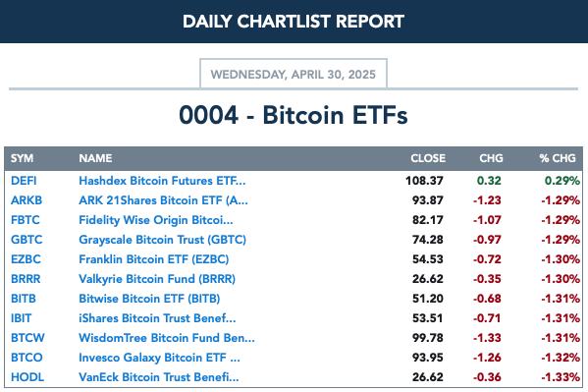Open VanEck Bitcoin Trust link
The width and height of the screenshot is (588, 392).
pyautogui.click(x=159, y=376)
